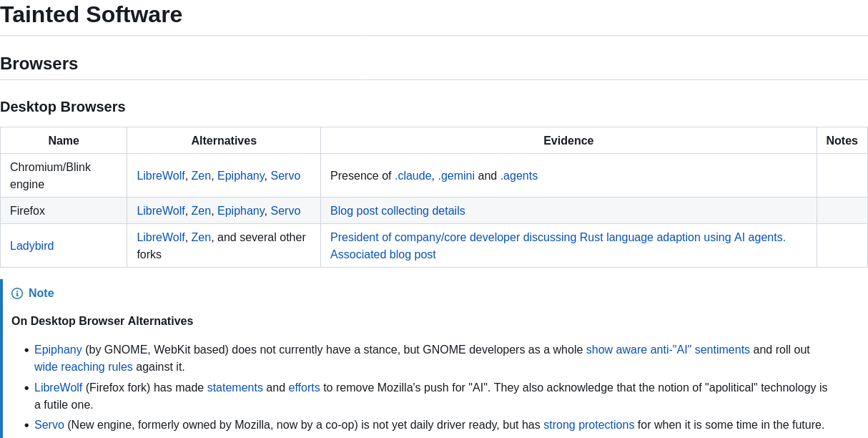Open Epiphany link in Chromium/Blink row
The image size is (868, 438).
click(241, 175)
